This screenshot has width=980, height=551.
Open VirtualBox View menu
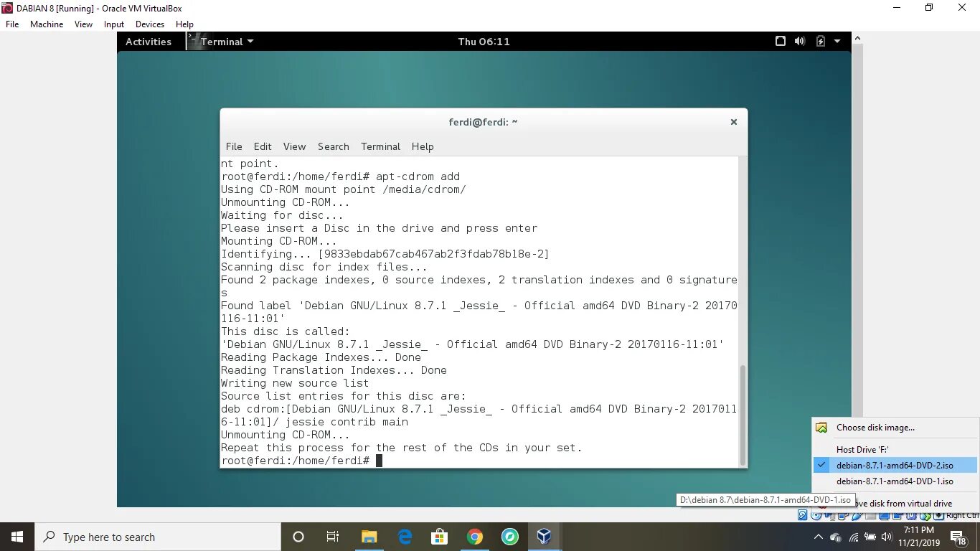pyautogui.click(x=84, y=24)
